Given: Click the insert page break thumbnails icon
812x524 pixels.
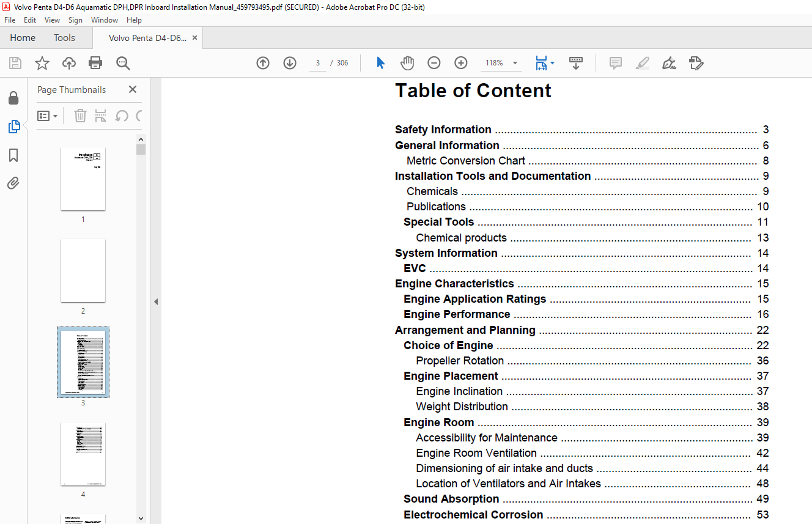Looking at the screenshot, I should (101, 116).
